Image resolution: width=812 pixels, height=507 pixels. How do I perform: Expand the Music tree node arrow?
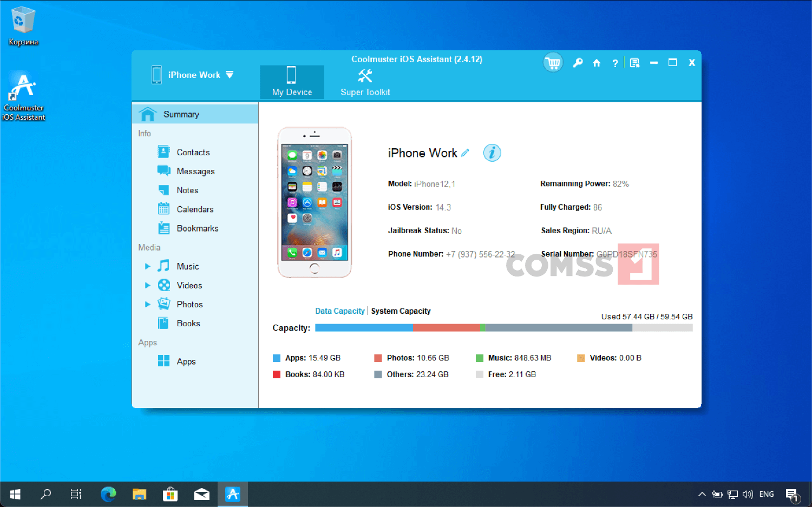147,266
